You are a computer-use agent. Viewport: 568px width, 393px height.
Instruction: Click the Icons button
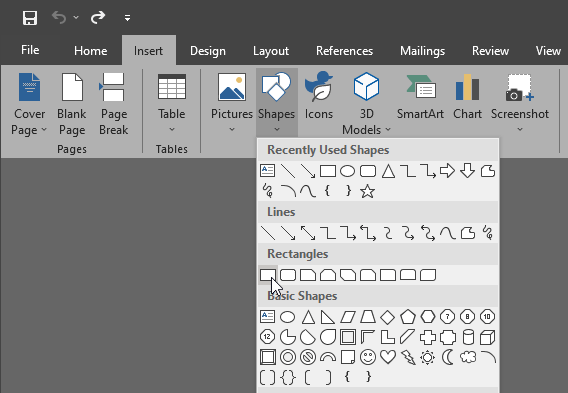coord(318,96)
